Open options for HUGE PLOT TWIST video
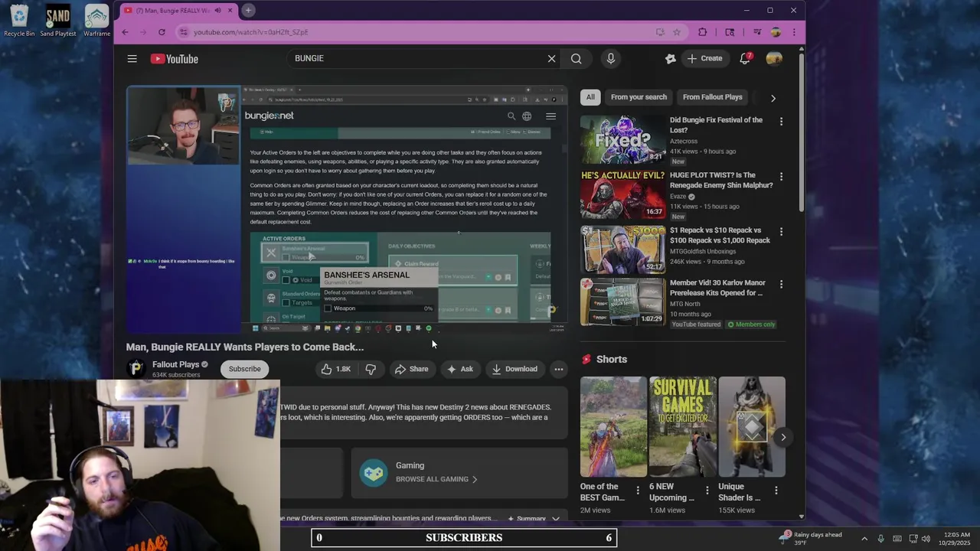Viewport: 980px width, 551px height. 781,177
